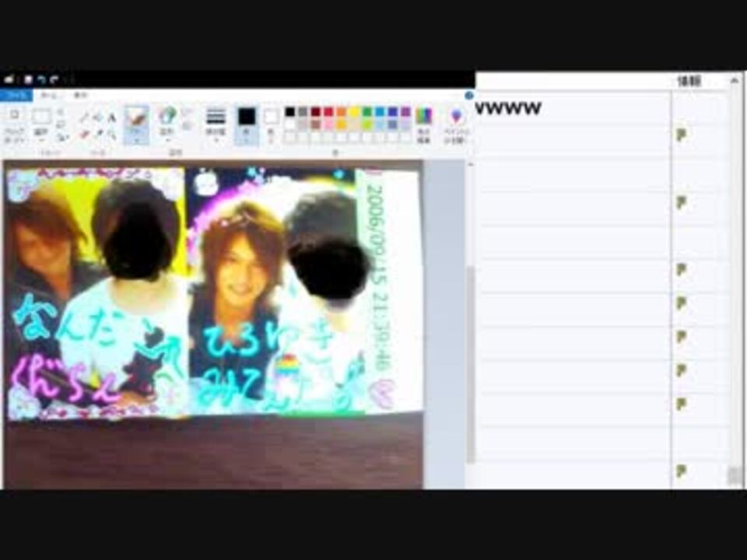Pick the lime swatch in the second row
The height and width of the screenshot is (560, 747).
[366, 124]
